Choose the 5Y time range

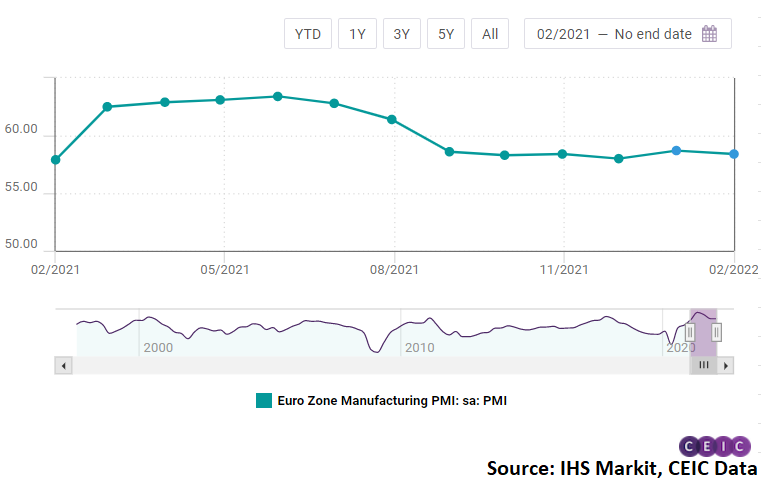click(446, 34)
